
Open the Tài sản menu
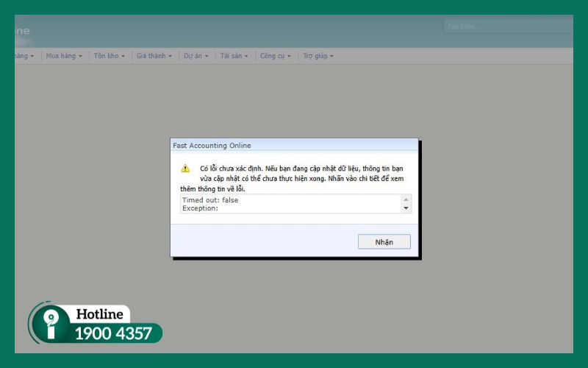click(234, 56)
